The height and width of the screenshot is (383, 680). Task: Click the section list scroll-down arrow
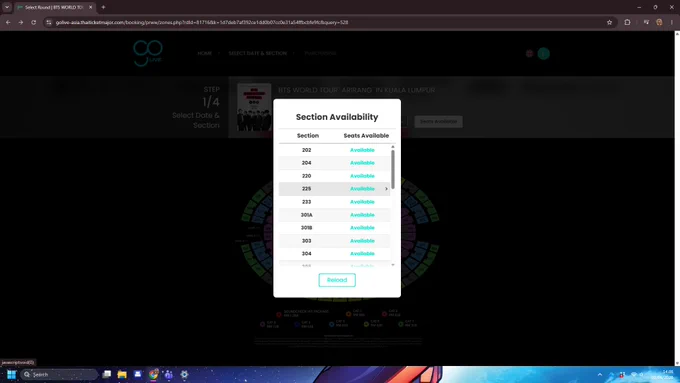pyautogui.click(x=393, y=265)
